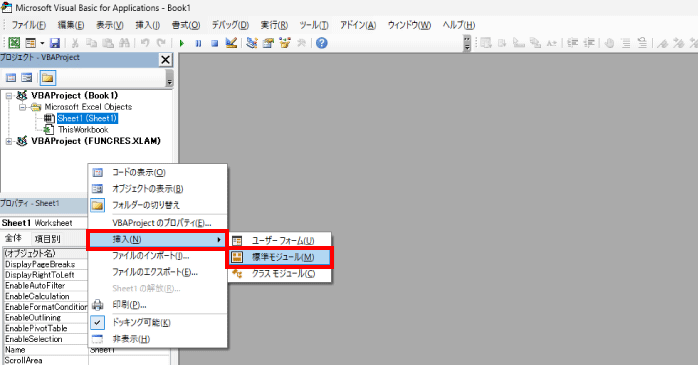Click the Reset stop square icon
Viewport: 698px width, 365px height.
pos(215,43)
